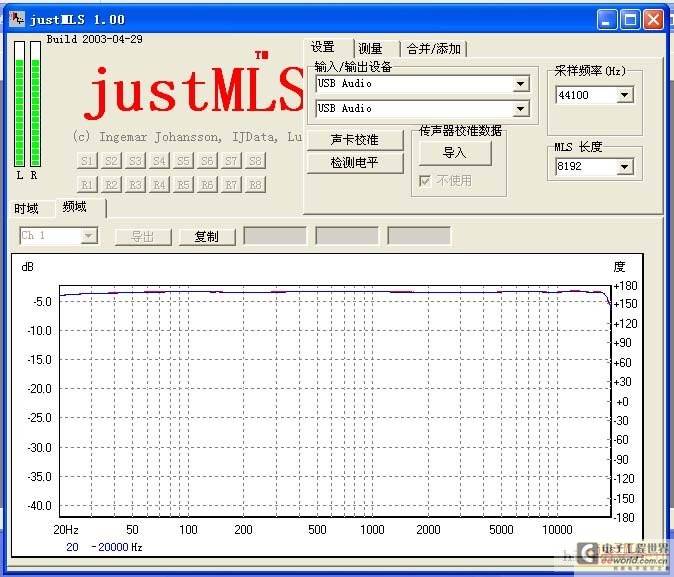Select memory slot S1 button

point(87,161)
